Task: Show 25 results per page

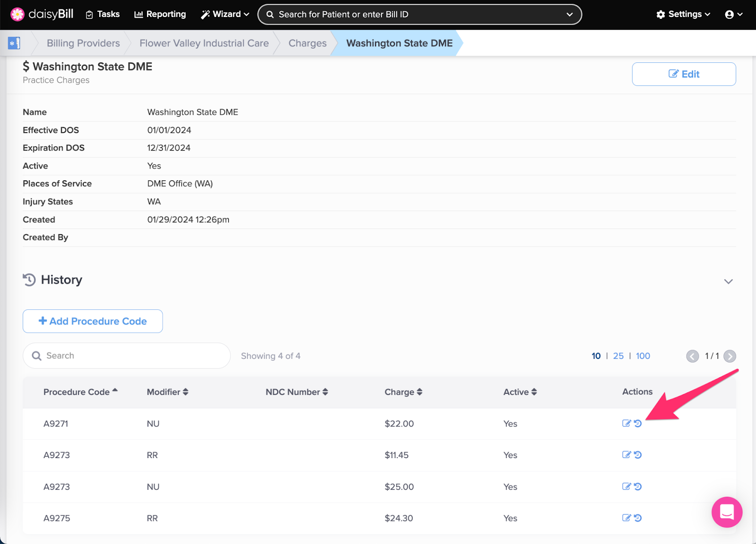Action: [618, 356]
